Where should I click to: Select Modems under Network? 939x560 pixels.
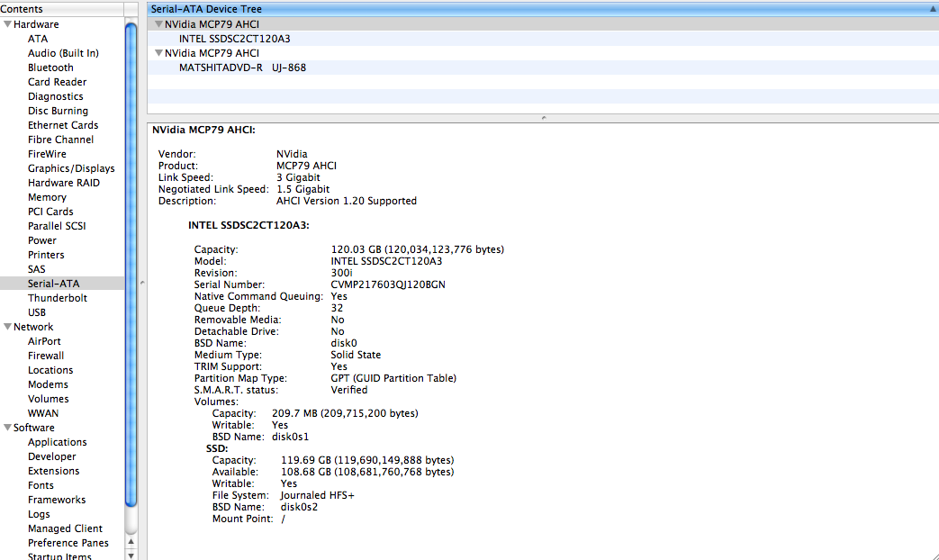(48, 384)
